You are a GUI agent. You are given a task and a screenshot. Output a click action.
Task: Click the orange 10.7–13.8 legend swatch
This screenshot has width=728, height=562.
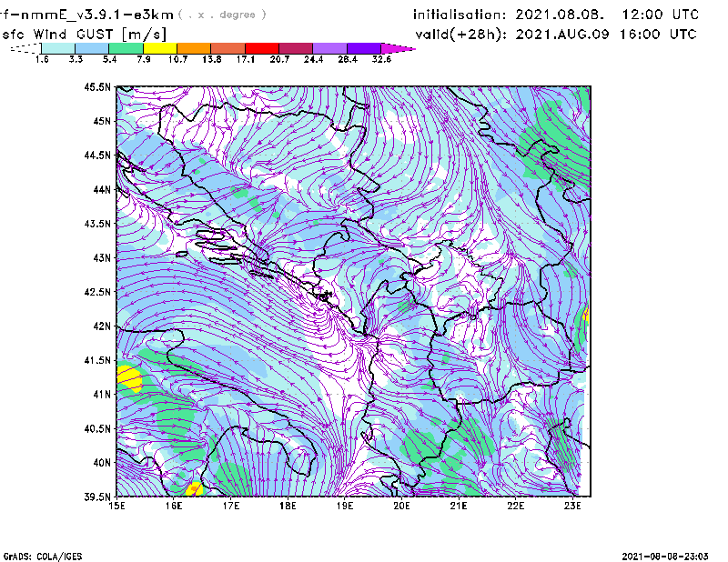coord(194,48)
